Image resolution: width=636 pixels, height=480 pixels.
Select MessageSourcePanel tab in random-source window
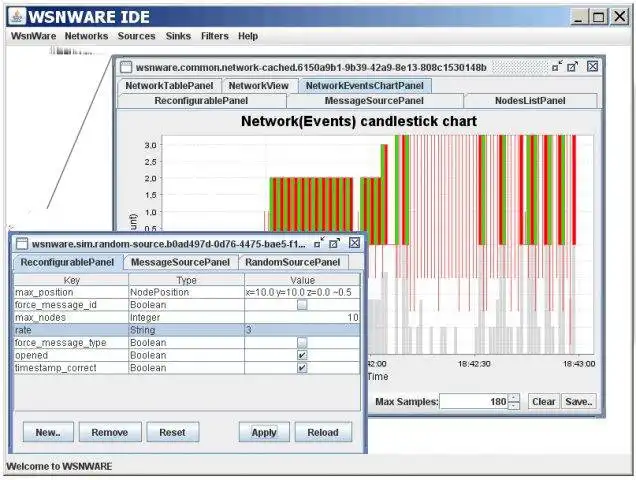pyautogui.click(x=180, y=262)
